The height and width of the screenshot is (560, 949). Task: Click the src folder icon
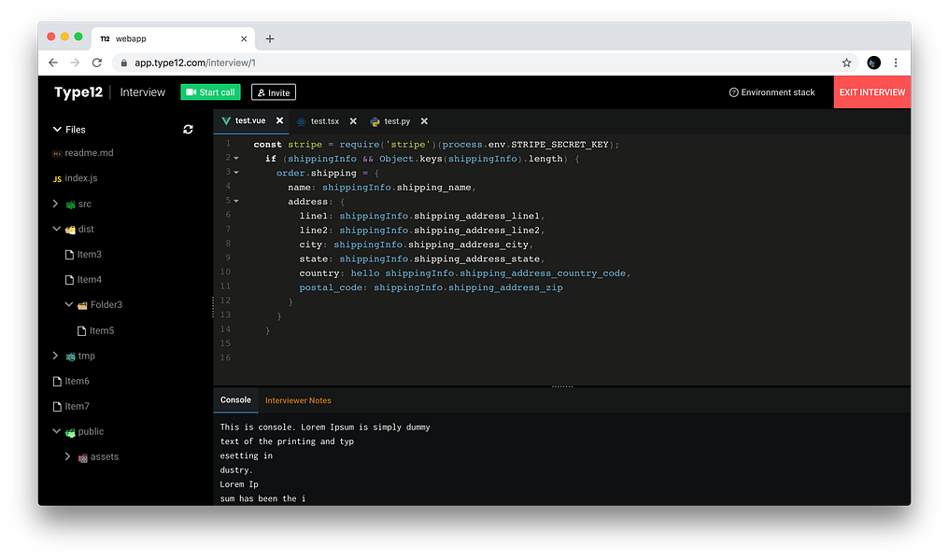click(x=71, y=204)
